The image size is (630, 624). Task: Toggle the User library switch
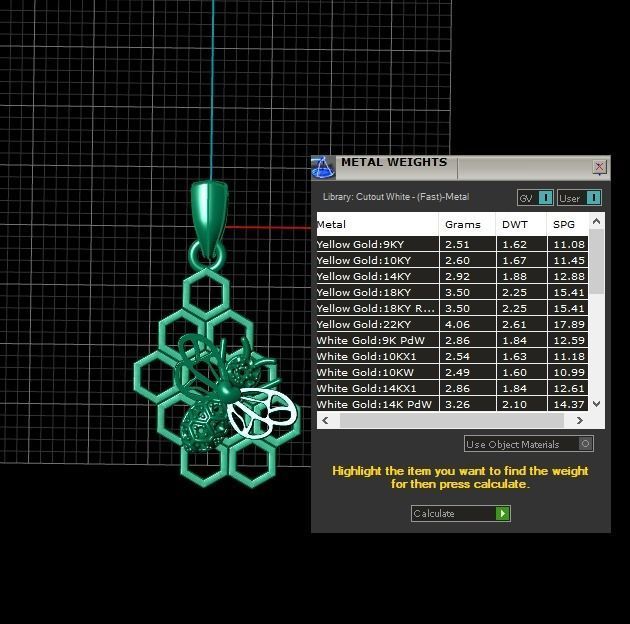pos(579,198)
